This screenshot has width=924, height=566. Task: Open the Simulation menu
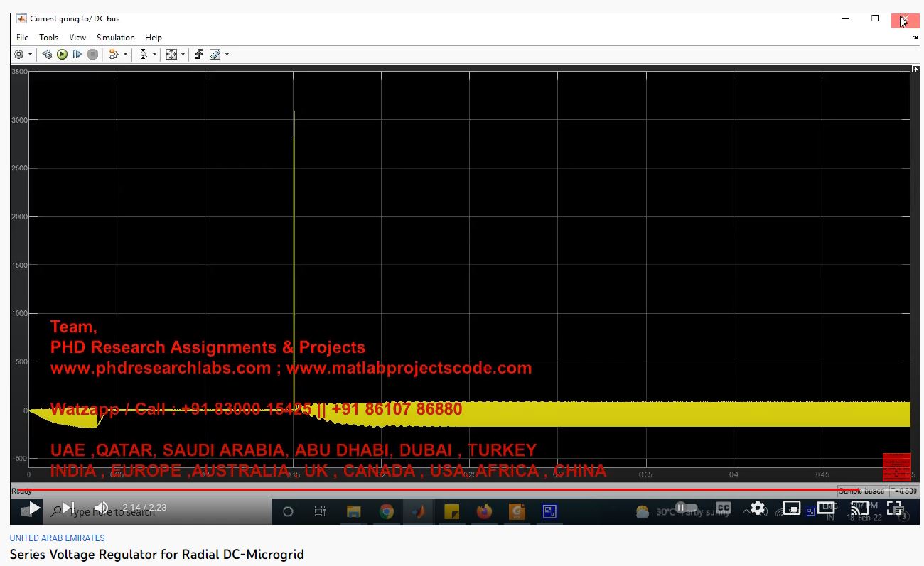[x=116, y=38]
